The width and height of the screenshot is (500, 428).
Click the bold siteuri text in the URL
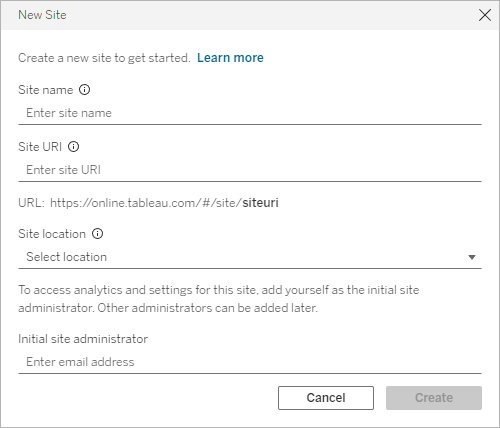coord(260,203)
